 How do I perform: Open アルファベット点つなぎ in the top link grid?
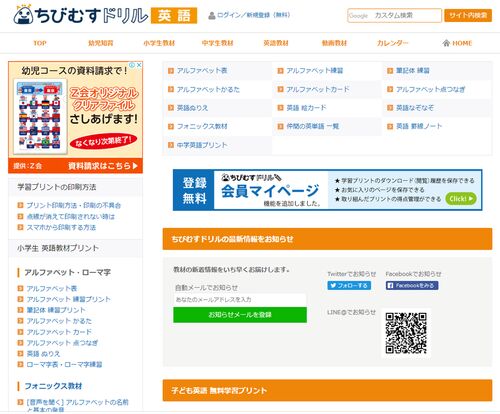pos(431,89)
